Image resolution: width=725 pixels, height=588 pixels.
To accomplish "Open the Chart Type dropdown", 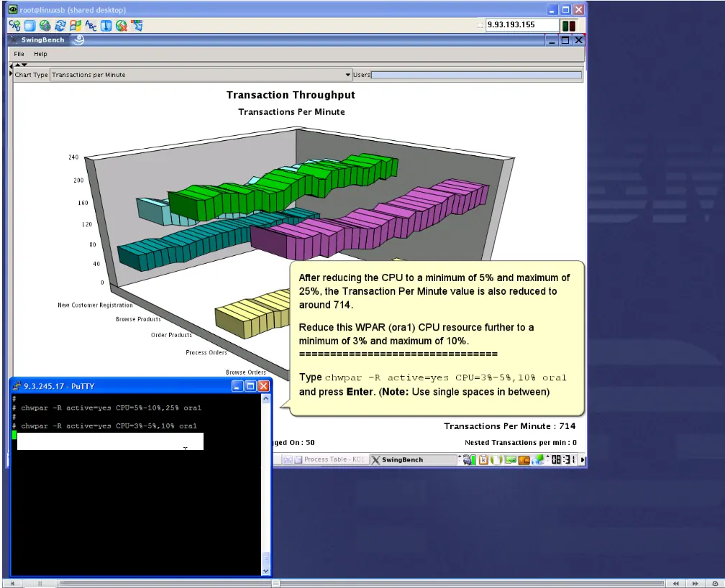I will [201, 75].
